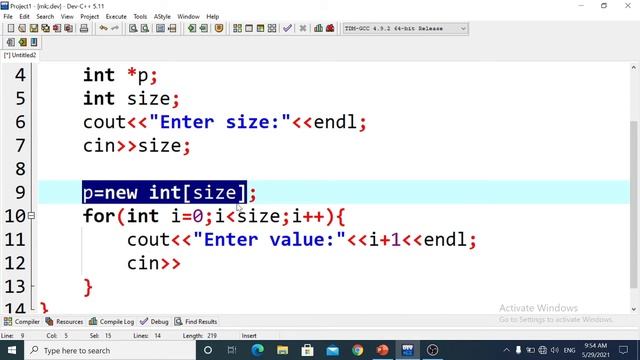Open the Search menu
The image size is (640, 360).
tap(45, 17)
